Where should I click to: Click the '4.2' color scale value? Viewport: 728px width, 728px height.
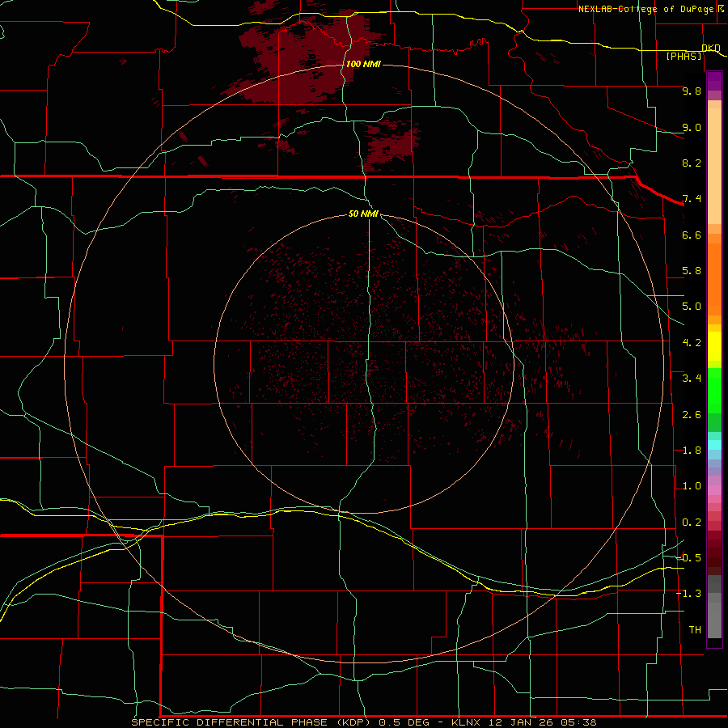(x=692, y=343)
